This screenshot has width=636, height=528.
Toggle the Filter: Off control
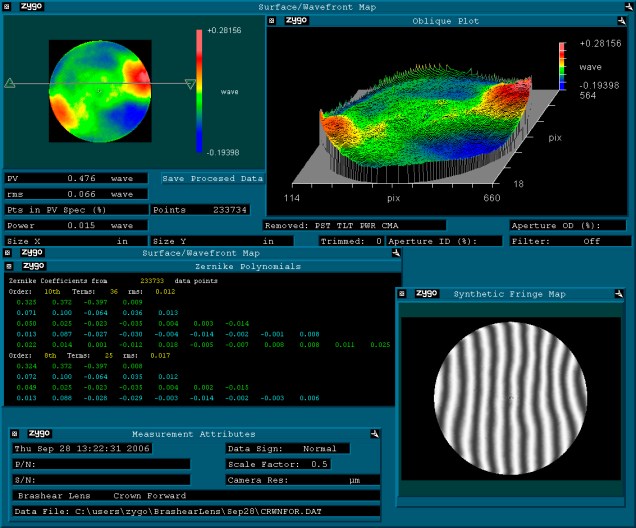click(570, 241)
